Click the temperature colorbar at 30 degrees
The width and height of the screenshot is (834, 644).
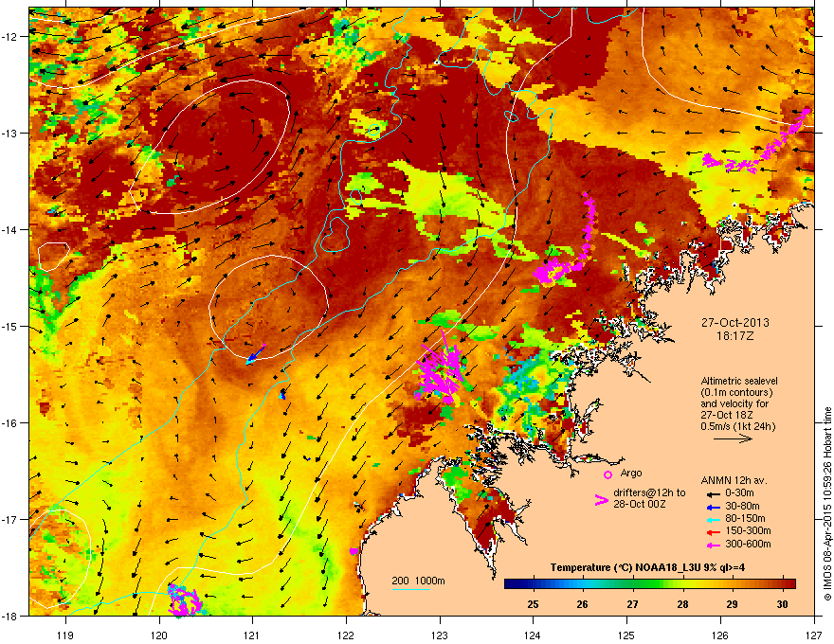coord(782,584)
